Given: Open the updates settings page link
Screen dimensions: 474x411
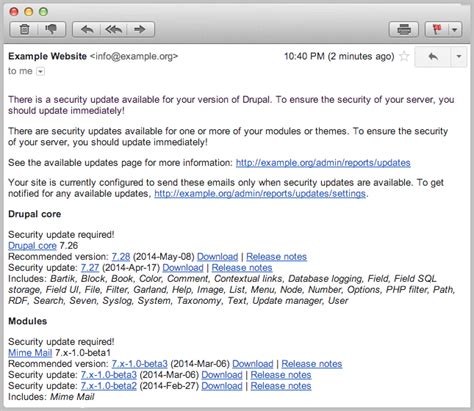Looking at the screenshot, I should pyautogui.click(x=260, y=194).
